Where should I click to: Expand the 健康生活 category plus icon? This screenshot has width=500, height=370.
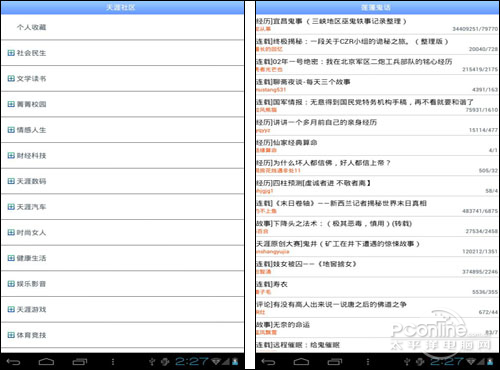(x=11, y=258)
